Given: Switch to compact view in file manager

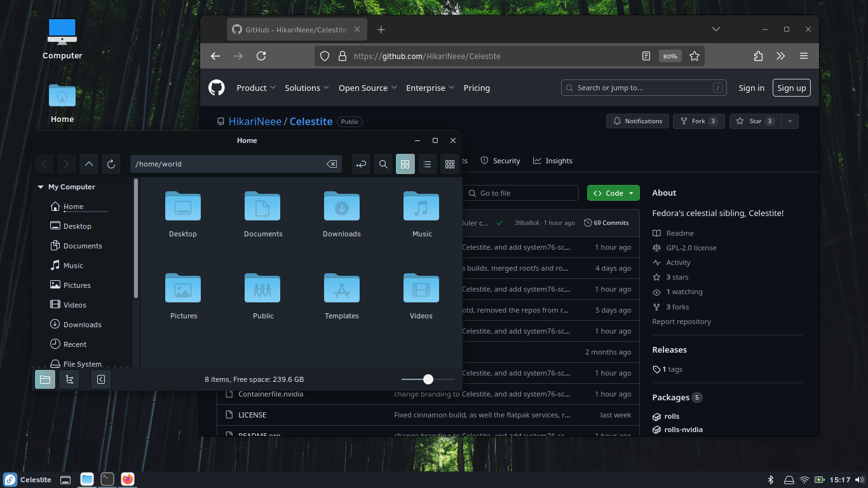Looking at the screenshot, I should 450,164.
